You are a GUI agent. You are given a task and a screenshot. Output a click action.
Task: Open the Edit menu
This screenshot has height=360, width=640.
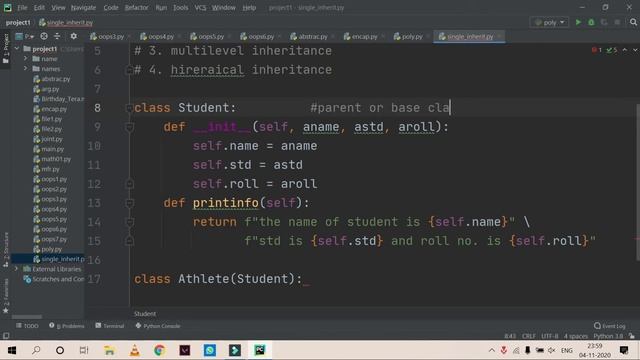pyautogui.click(x=39, y=7)
